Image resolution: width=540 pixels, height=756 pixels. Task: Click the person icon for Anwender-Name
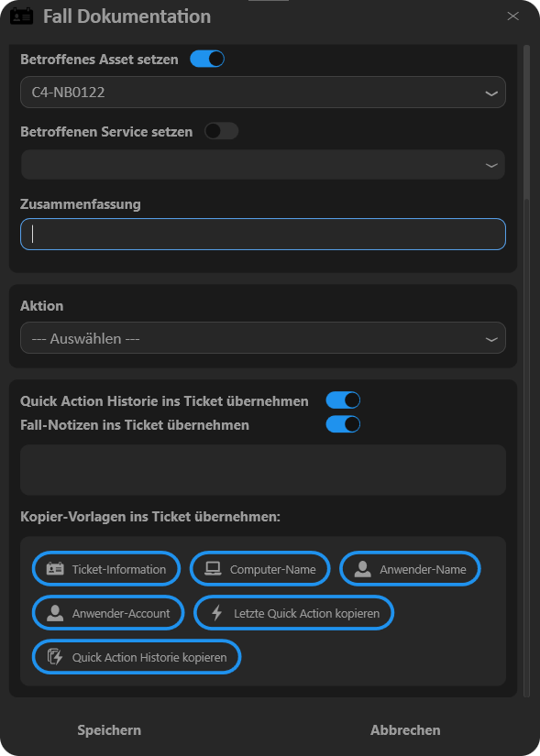[x=362, y=569]
